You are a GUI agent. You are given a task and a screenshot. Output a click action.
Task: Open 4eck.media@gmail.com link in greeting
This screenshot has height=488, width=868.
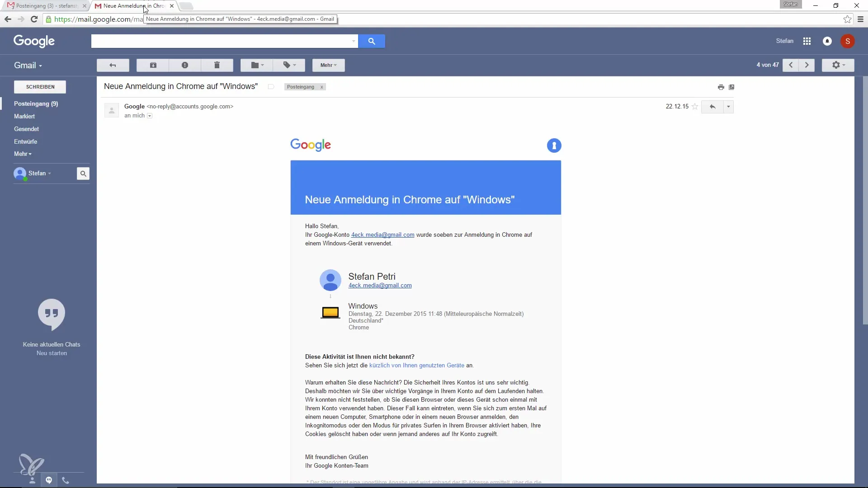382,235
